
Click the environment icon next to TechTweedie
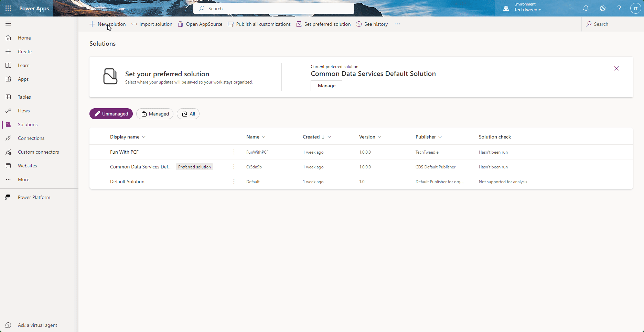505,8
